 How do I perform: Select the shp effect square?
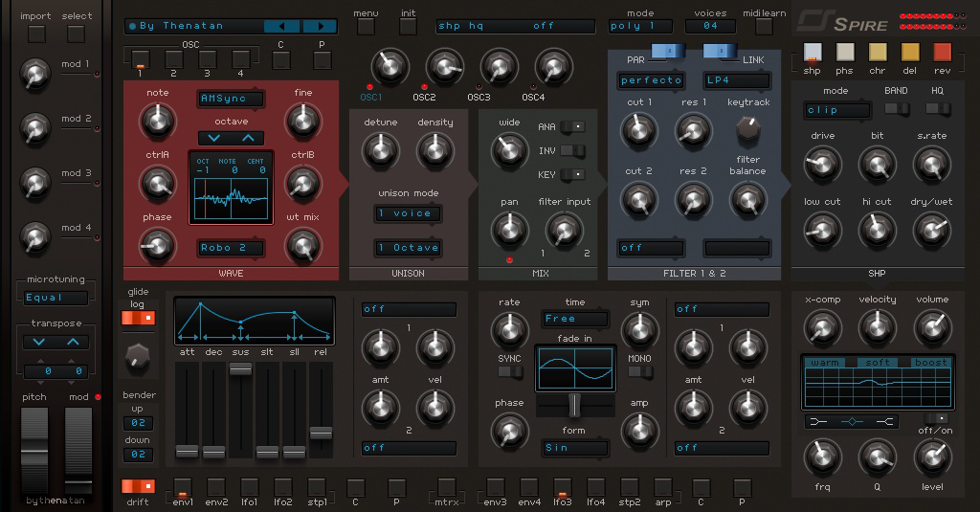(812, 53)
